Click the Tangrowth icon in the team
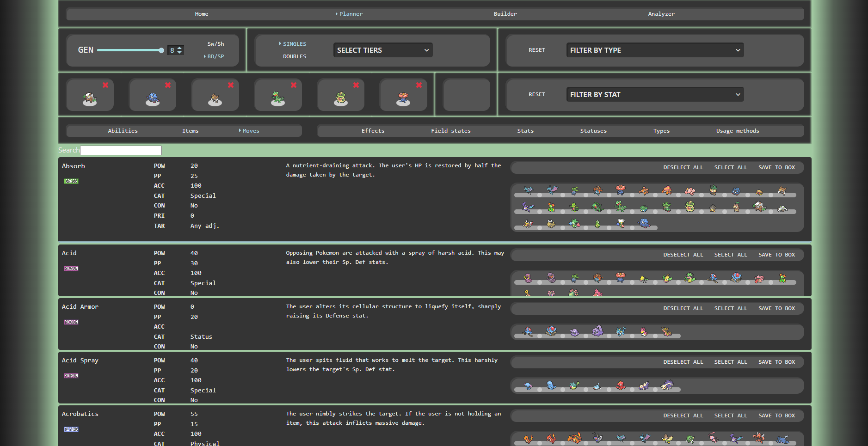The width and height of the screenshot is (868, 446). coord(153,99)
